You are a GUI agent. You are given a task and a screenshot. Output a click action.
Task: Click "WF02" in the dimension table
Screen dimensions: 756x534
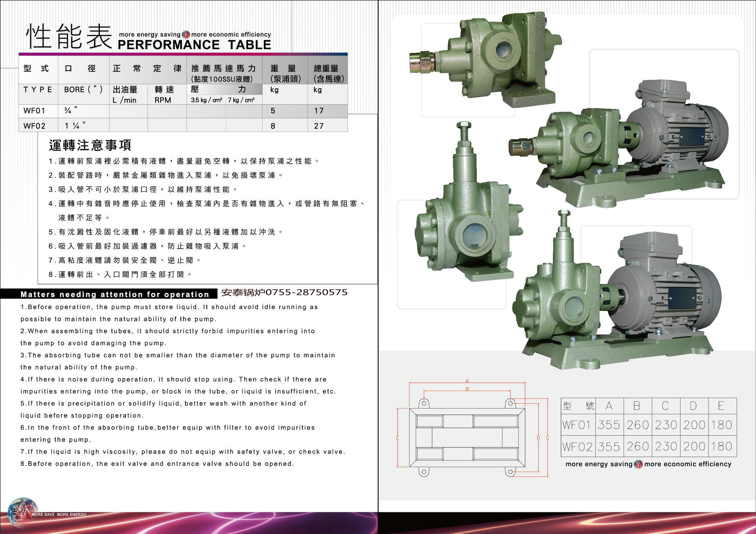pyautogui.click(x=577, y=447)
